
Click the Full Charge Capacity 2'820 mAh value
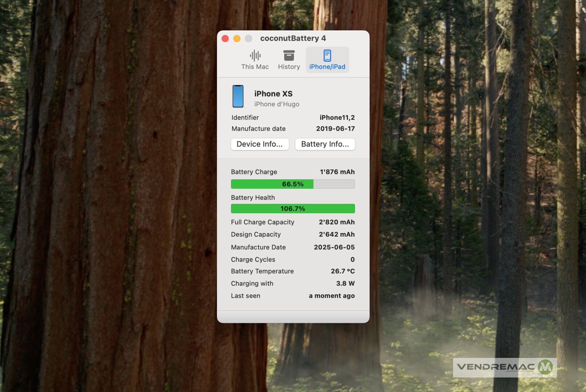tap(336, 222)
